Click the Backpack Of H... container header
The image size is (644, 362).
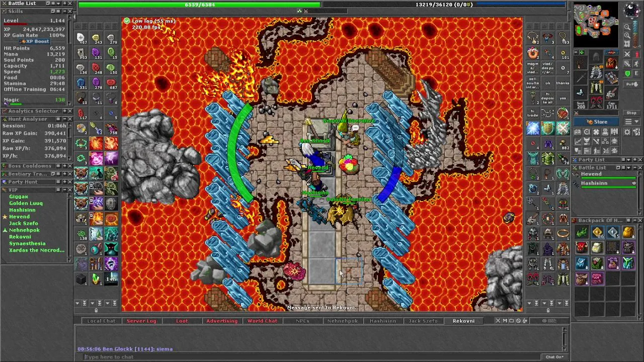[607, 220]
